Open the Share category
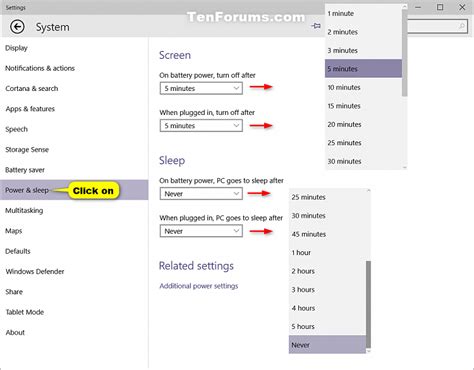Image resolution: width=474 pixels, height=370 pixels. [x=14, y=292]
